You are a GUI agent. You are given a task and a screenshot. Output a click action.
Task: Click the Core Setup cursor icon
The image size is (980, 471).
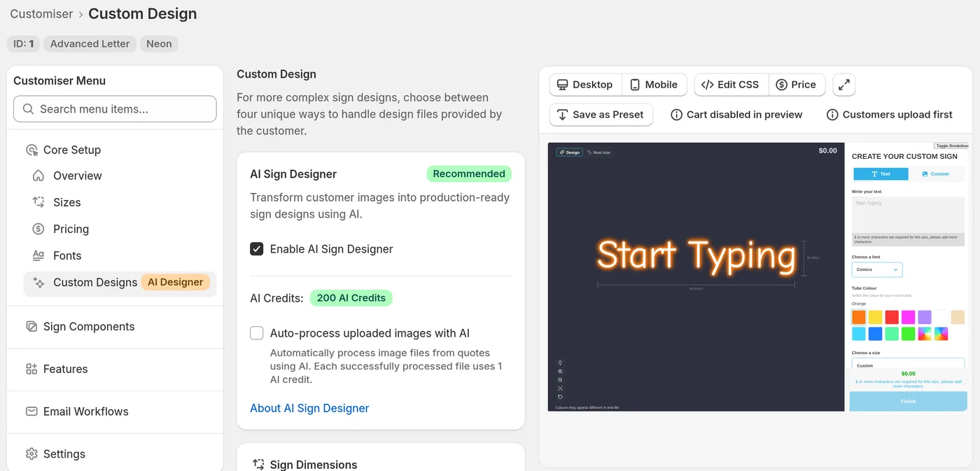point(31,150)
